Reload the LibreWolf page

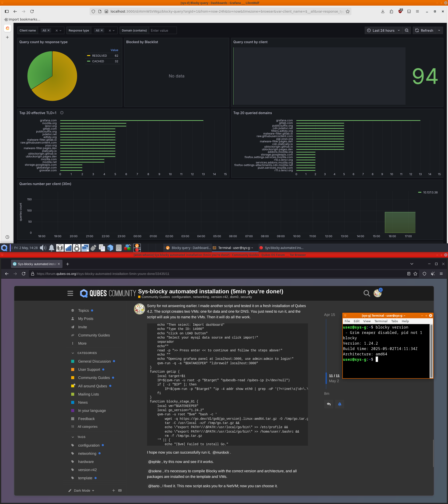click(32, 11)
